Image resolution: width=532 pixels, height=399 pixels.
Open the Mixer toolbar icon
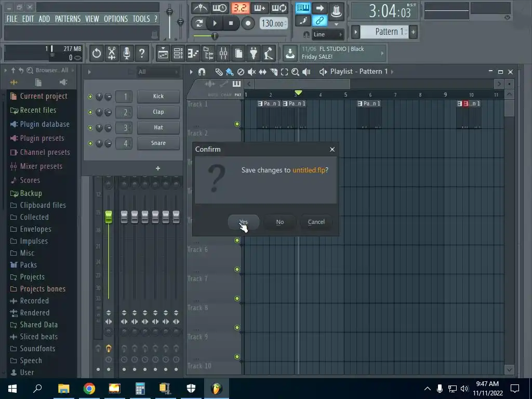[x=223, y=54]
